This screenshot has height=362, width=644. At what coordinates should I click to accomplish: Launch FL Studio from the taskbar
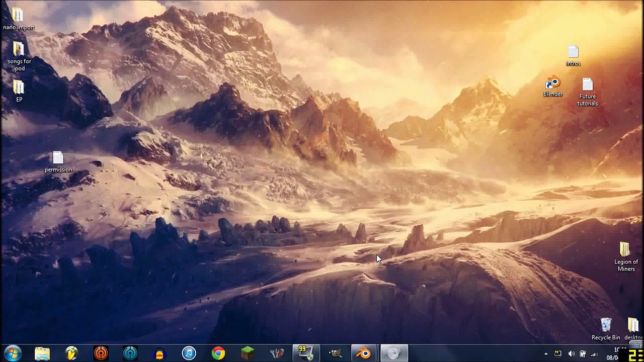click(x=71, y=353)
